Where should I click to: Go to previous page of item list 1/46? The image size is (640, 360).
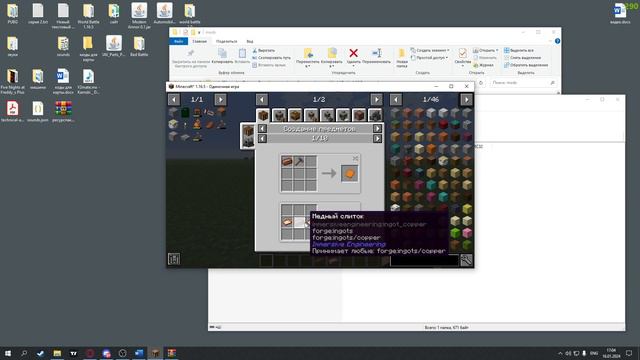point(396,99)
